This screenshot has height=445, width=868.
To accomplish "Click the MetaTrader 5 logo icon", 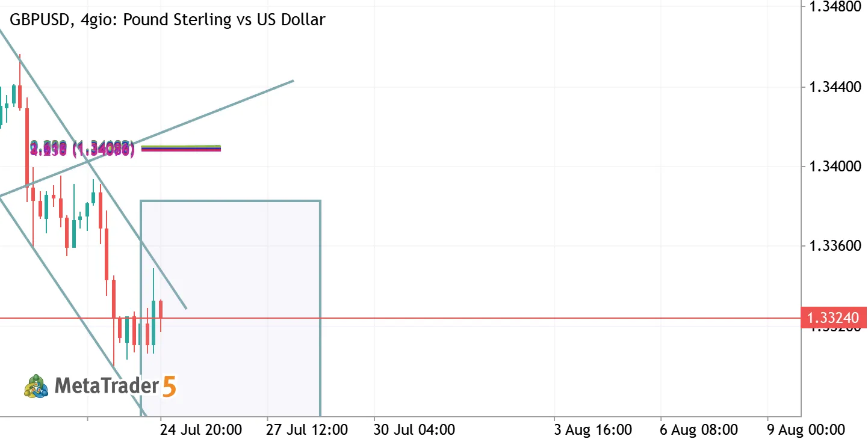I will click(x=36, y=385).
